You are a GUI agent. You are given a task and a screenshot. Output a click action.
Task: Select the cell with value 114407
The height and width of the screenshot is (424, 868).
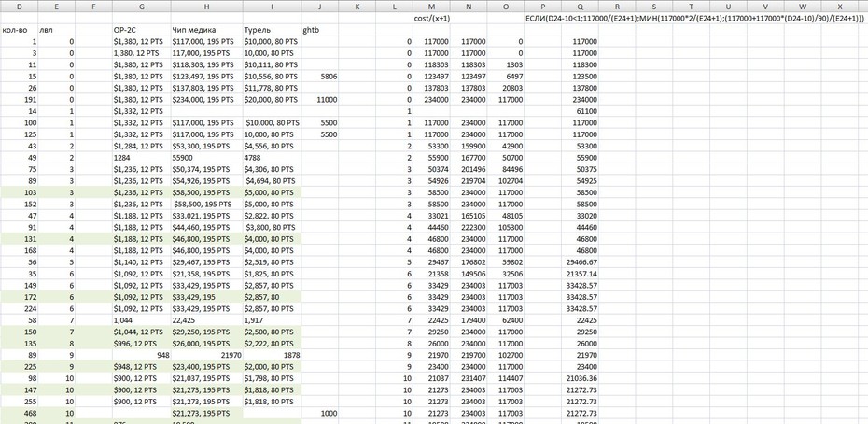click(x=506, y=378)
